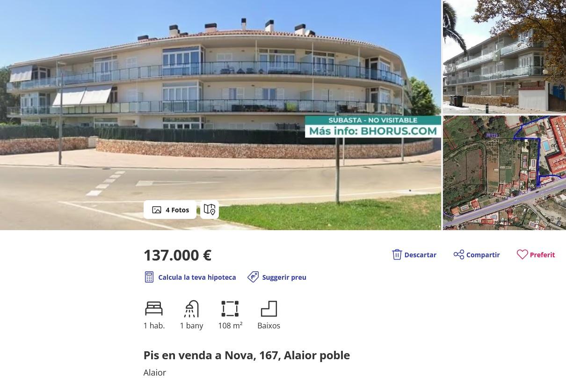Screen dimensions: 566x392
Task: Click the floor level icon above Baixos
Action: [x=269, y=309]
